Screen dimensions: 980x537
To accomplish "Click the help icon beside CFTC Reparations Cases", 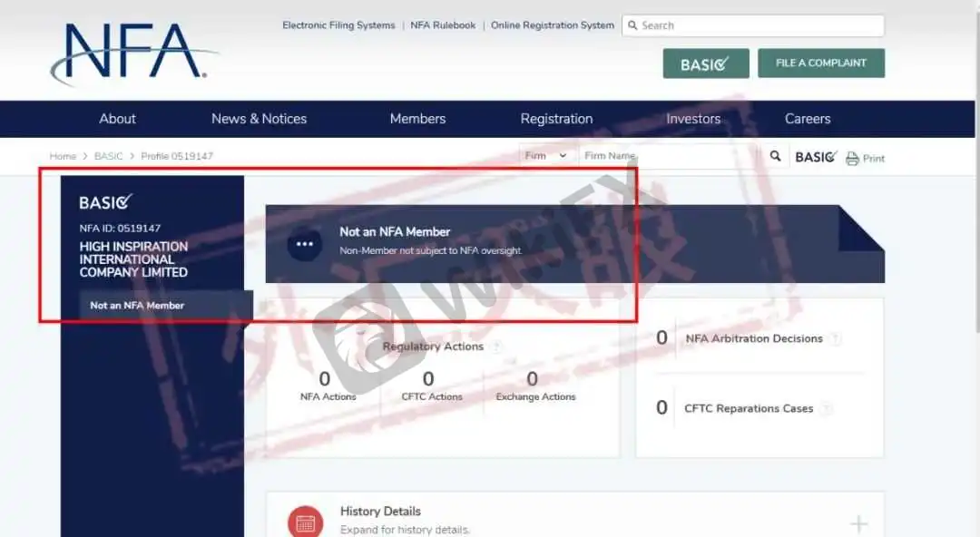I will [x=827, y=409].
